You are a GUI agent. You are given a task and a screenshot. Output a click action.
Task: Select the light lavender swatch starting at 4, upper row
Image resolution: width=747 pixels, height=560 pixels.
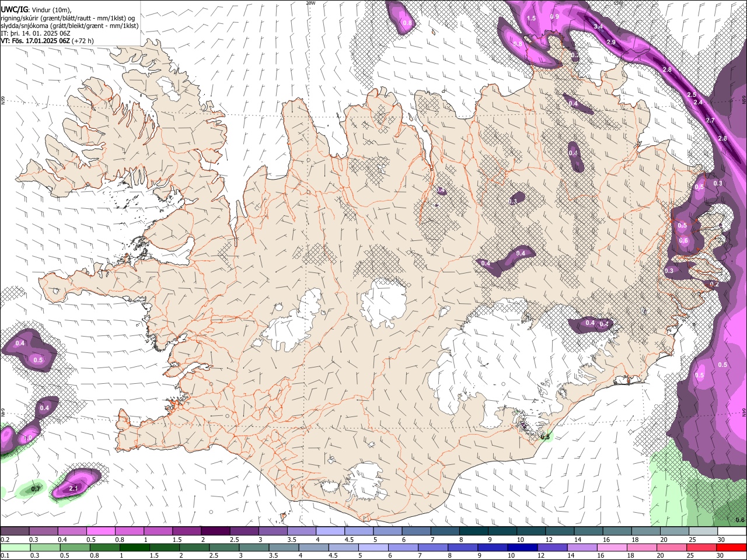[x=330, y=531]
